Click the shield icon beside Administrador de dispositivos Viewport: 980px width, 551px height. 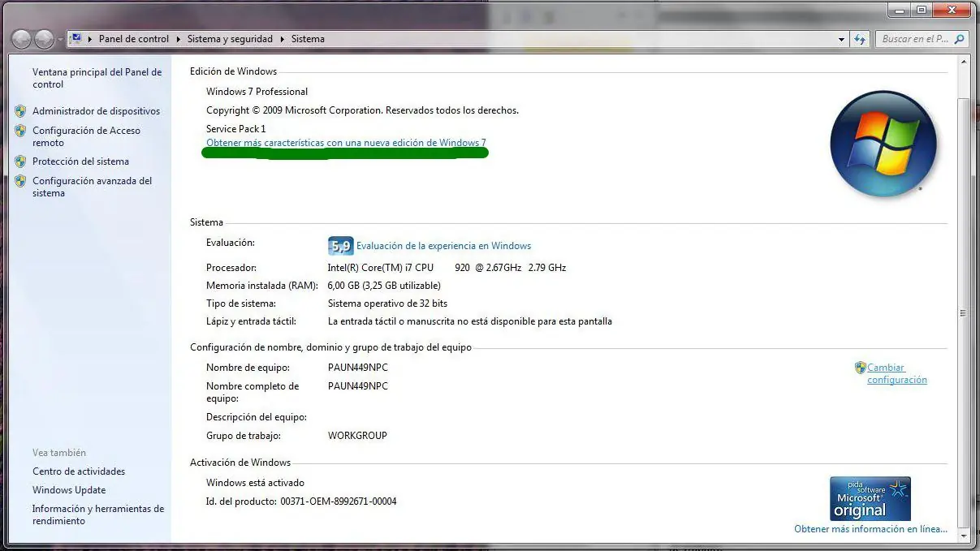coord(21,111)
